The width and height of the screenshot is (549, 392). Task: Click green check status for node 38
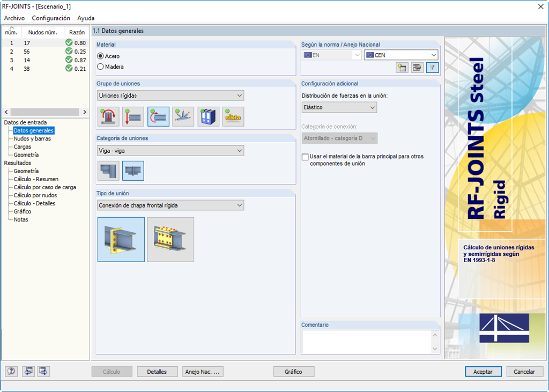click(69, 69)
